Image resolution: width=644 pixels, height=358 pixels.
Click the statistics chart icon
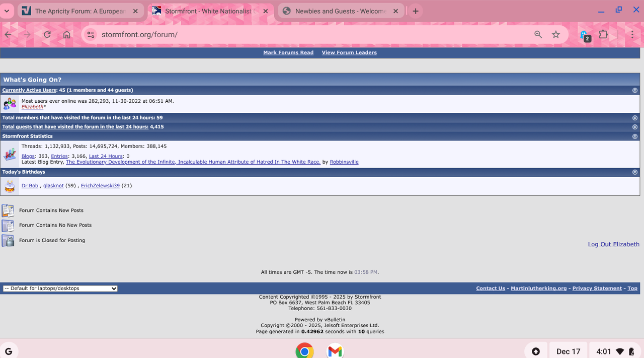click(x=10, y=154)
